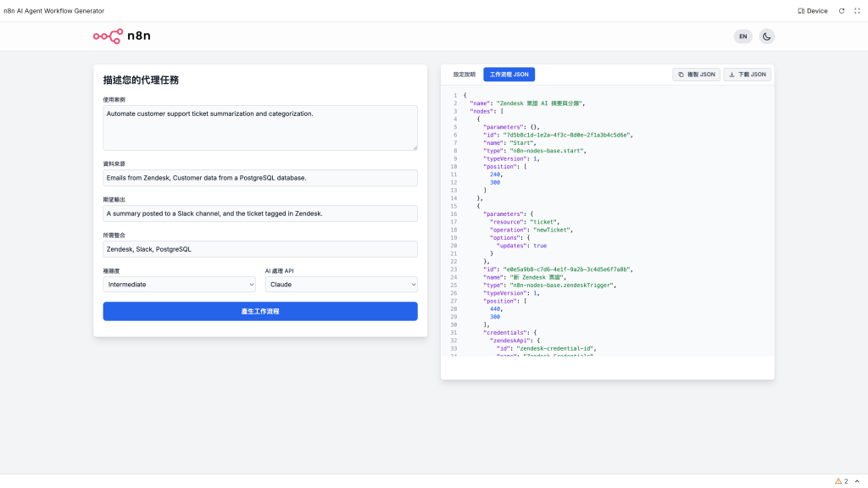Click the n8n logo icon
This screenshot has height=488, width=868.
point(108,36)
